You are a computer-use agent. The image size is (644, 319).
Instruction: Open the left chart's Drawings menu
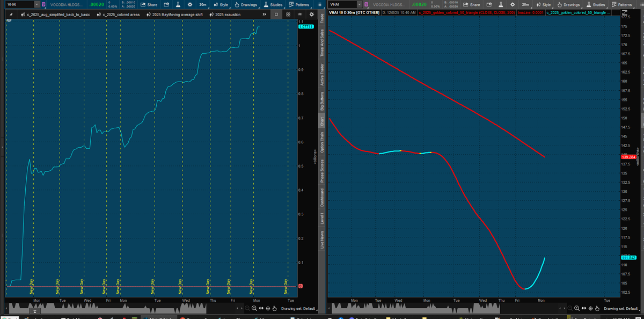pos(245,4)
